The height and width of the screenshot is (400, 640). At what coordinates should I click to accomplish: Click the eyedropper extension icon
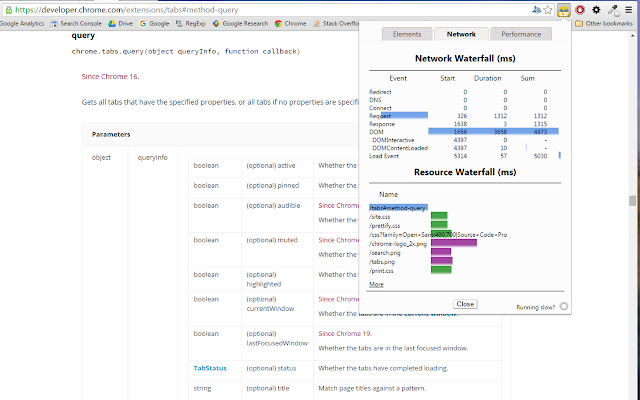(612, 9)
